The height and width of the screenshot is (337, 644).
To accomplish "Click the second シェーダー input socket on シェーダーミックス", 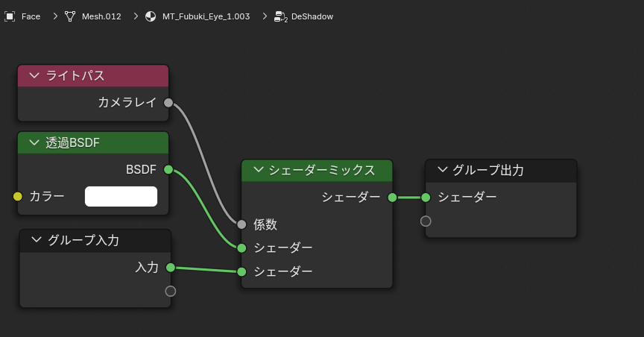I will [x=241, y=271].
